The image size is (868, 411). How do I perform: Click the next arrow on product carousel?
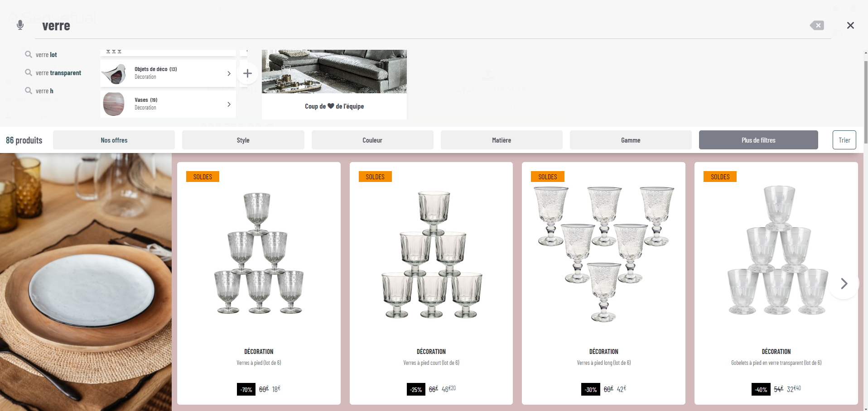tap(844, 284)
